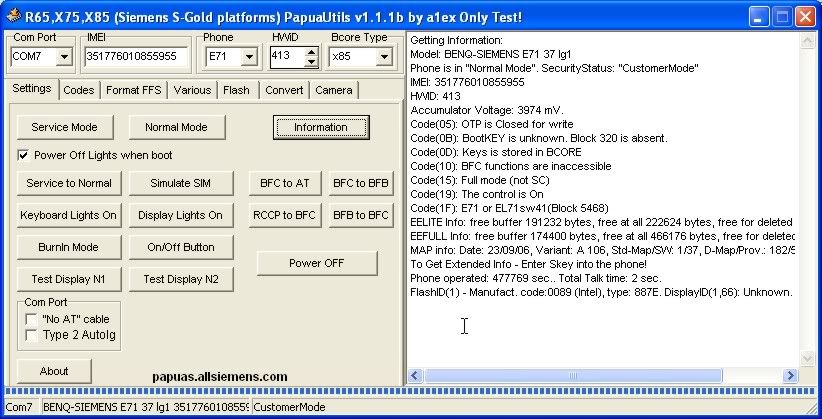822x419 pixels.
Task: Decrease HWID value with down arrow
Action: [x=311, y=61]
